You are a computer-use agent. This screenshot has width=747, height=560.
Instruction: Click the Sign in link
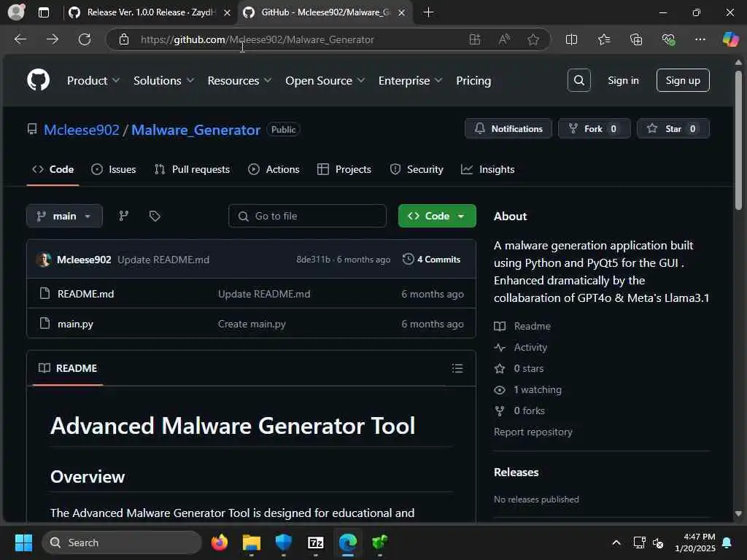(623, 80)
